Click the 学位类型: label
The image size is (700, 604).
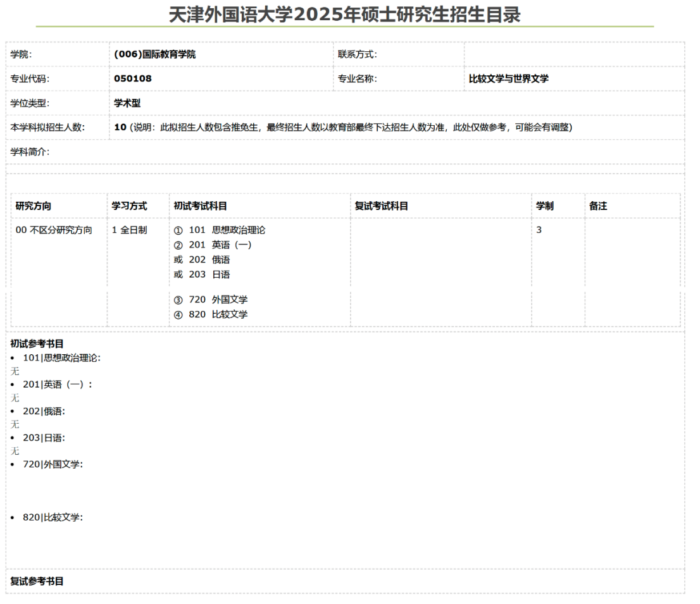[30, 103]
